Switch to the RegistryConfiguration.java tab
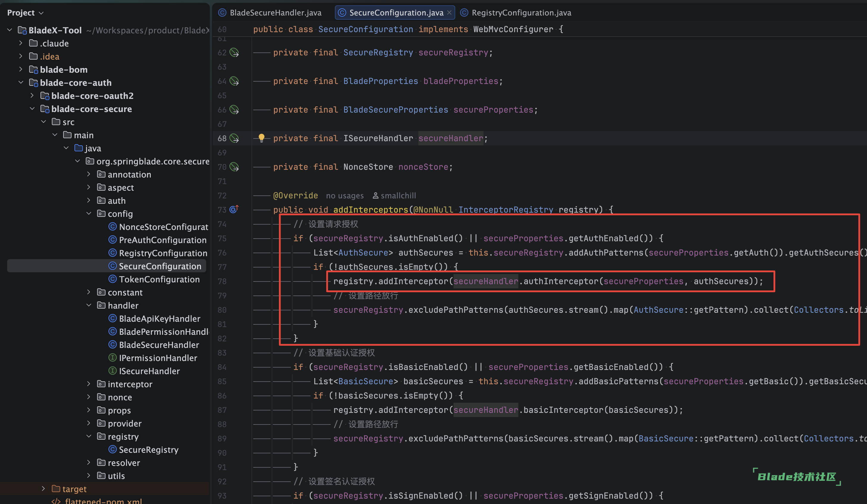The image size is (867, 504). (521, 13)
